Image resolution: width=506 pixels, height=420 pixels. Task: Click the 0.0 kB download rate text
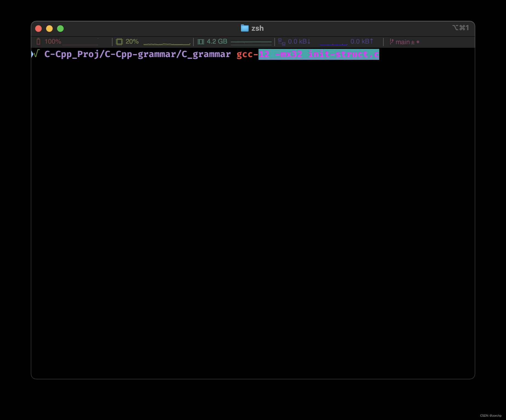[x=299, y=41]
